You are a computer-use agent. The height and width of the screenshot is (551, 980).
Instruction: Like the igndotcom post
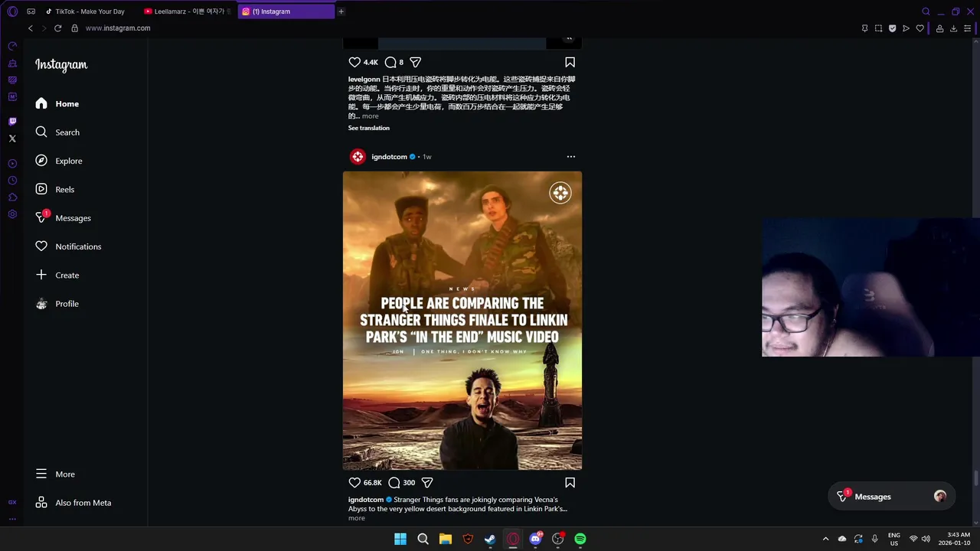354,483
